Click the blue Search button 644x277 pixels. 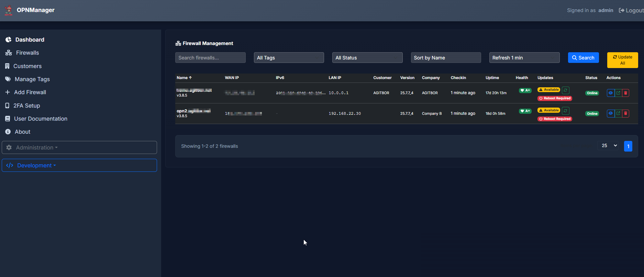(x=583, y=58)
